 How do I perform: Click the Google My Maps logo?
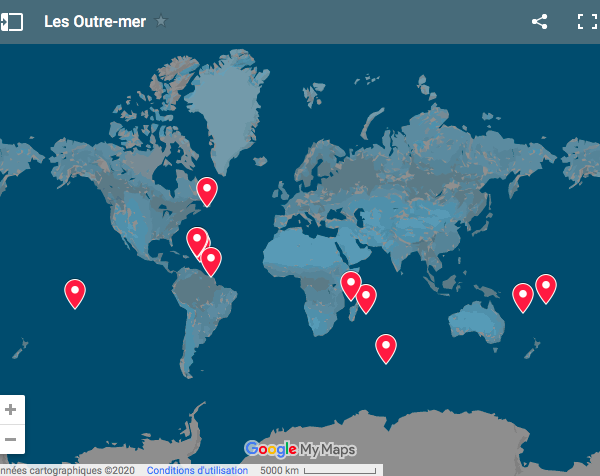click(300, 449)
